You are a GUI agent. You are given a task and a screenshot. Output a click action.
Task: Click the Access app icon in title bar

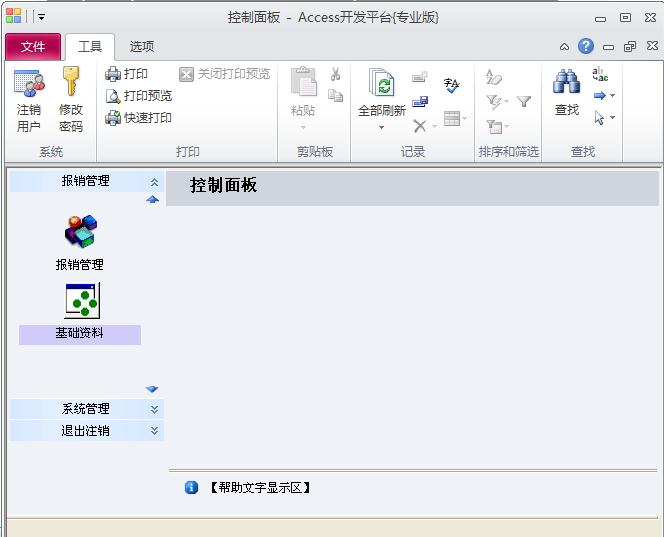(14, 16)
